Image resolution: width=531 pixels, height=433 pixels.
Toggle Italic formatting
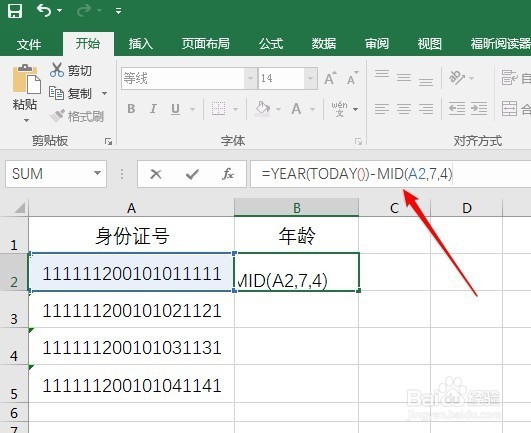[153, 109]
